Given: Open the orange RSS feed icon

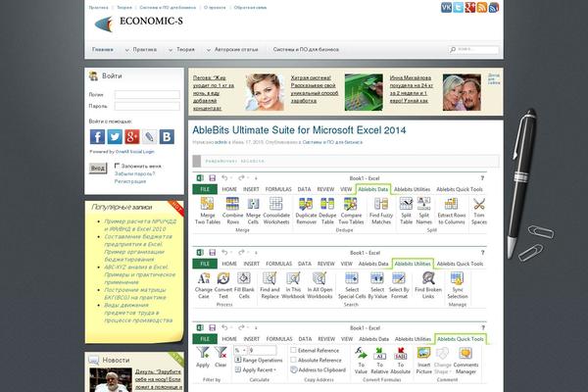Looking at the screenshot, I should click(482, 8).
